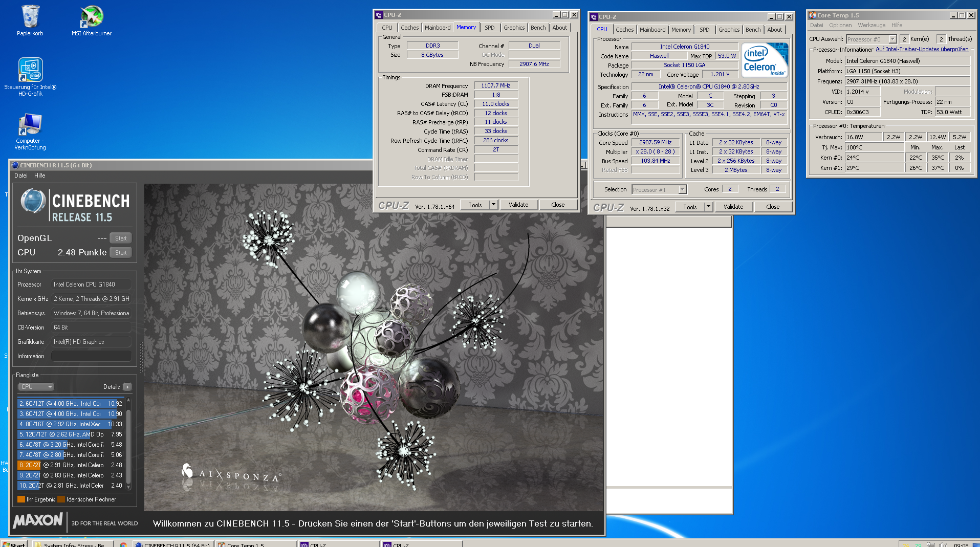Click the Intel Celeron inside logo
This screenshot has height=547, width=980.
(765, 60)
